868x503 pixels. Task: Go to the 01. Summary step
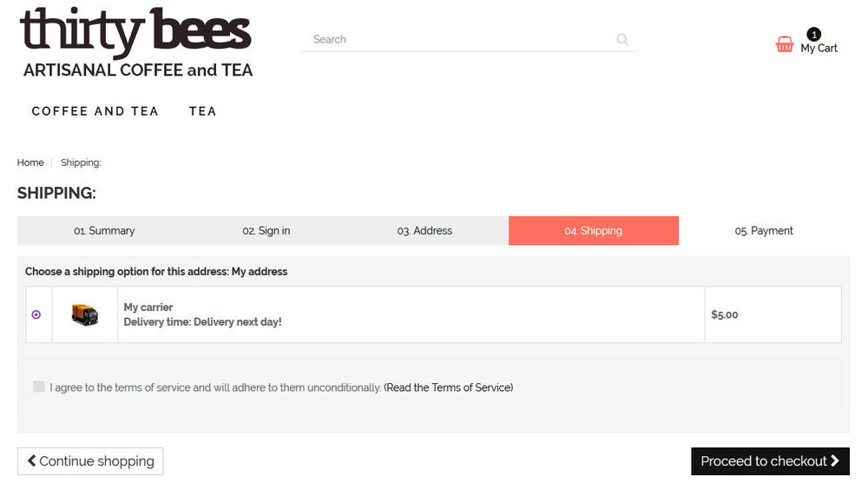(104, 231)
